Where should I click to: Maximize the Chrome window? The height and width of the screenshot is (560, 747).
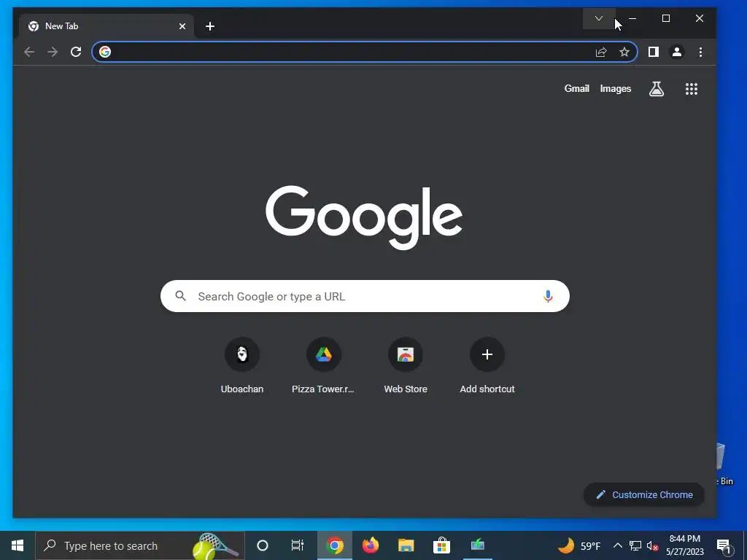click(x=666, y=18)
